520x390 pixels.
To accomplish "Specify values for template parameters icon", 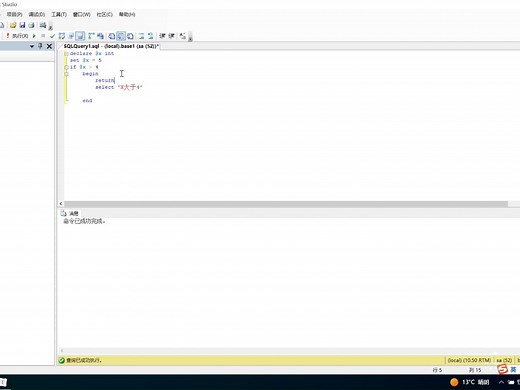I will pos(183,36).
